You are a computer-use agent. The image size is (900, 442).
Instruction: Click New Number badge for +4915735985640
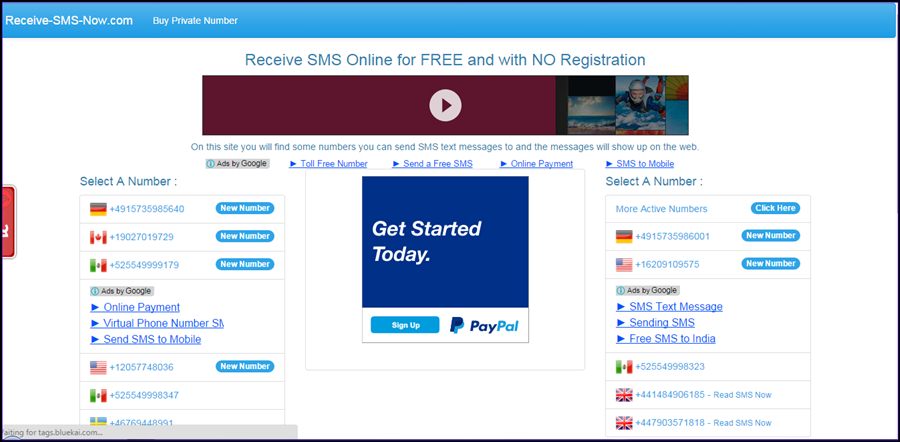[245, 208]
